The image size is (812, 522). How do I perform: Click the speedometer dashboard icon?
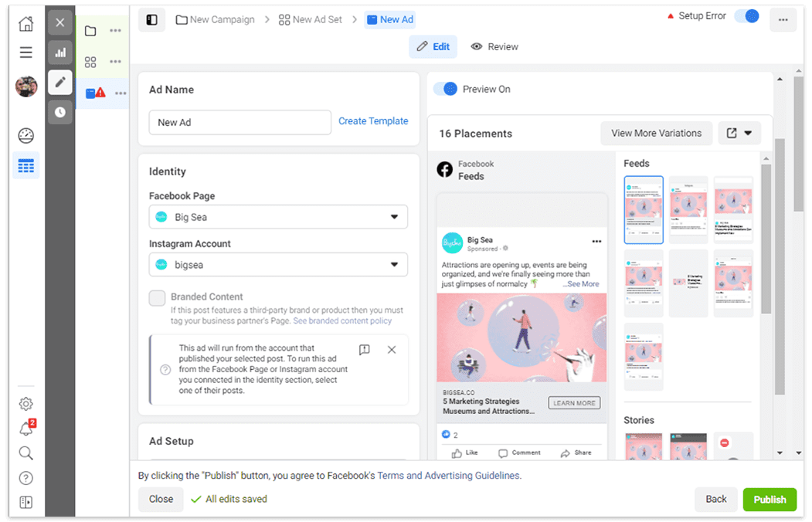[25, 135]
